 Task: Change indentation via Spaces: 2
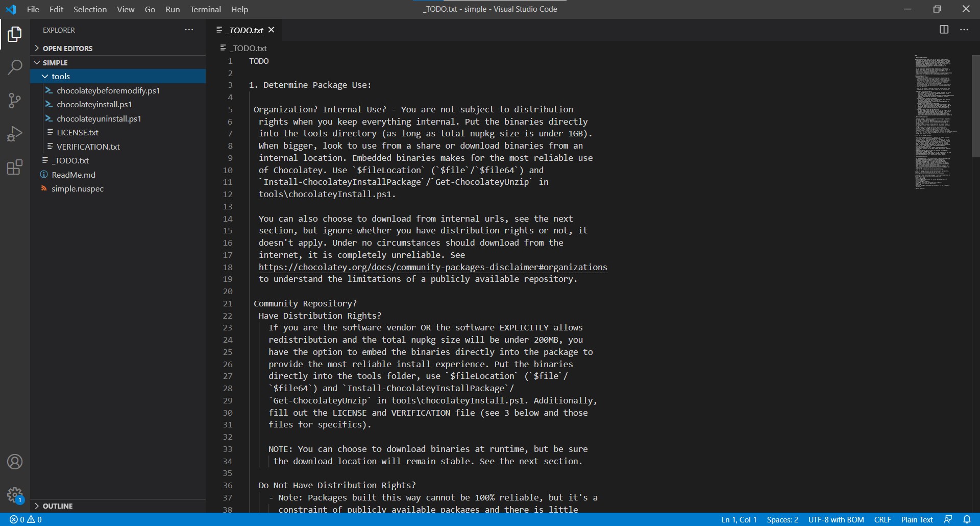(x=782, y=519)
